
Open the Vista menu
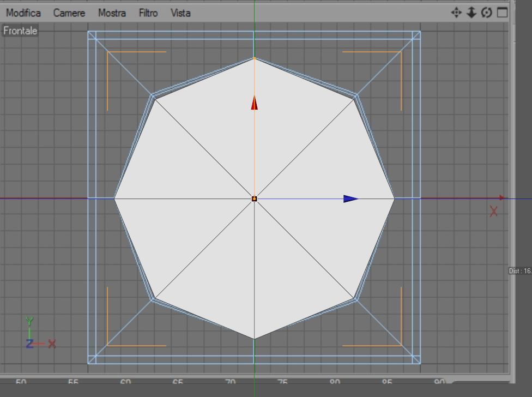coord(180,13)
